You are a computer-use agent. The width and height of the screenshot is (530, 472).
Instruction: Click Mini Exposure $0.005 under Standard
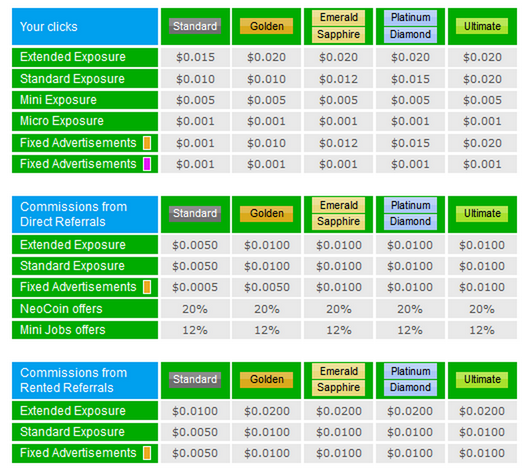195,100
